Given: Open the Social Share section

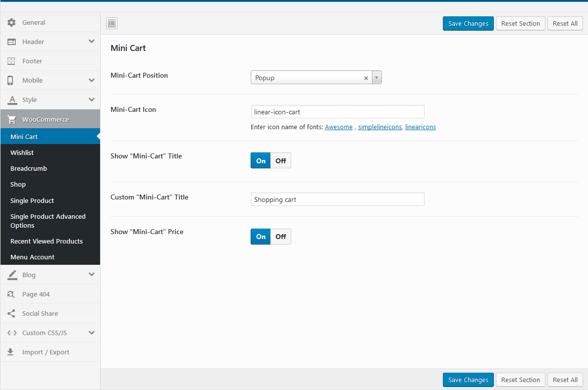Looking at the screenshot, I should [x=50, y=314].
